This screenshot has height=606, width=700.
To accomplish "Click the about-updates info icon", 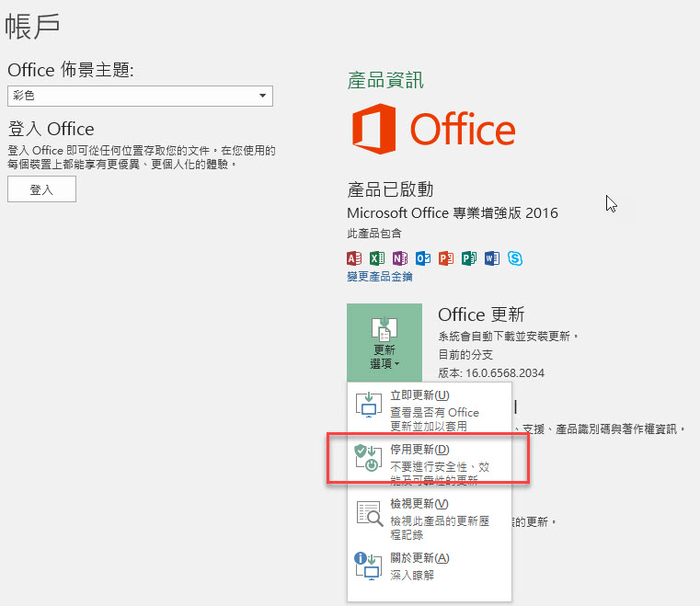I will 368,566.
